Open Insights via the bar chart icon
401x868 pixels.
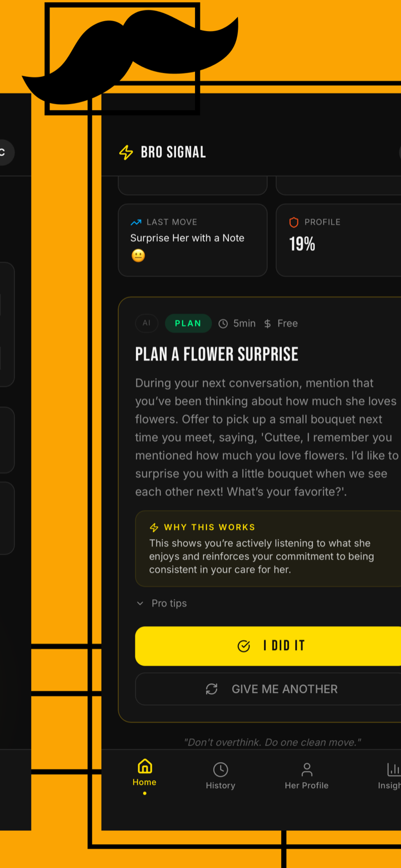(394, 769)
